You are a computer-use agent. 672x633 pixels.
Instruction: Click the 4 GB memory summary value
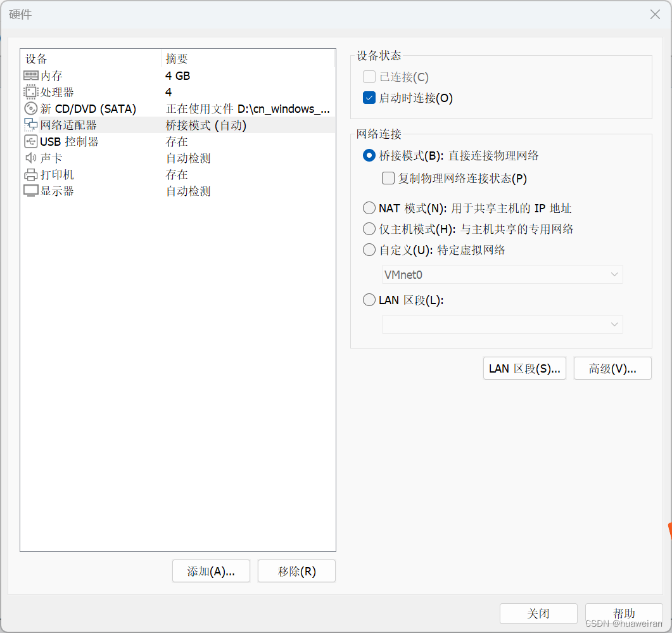(x=177, y=76)
